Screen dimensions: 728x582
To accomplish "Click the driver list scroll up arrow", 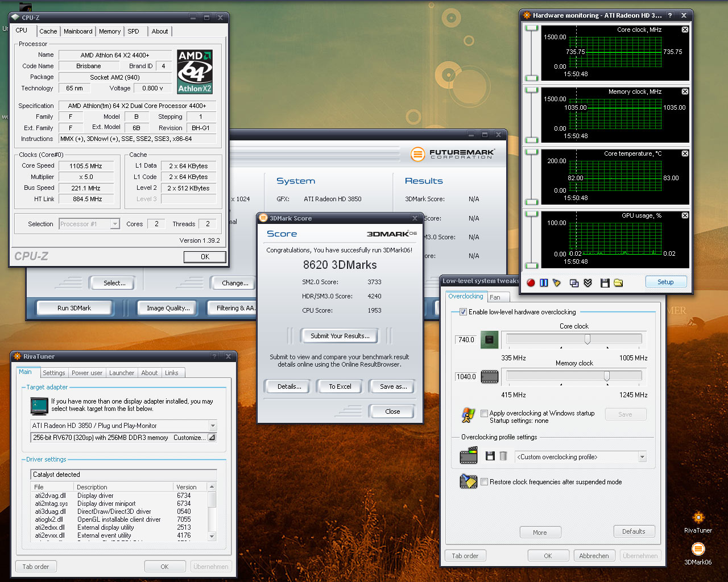I will [x=212, y=487].
